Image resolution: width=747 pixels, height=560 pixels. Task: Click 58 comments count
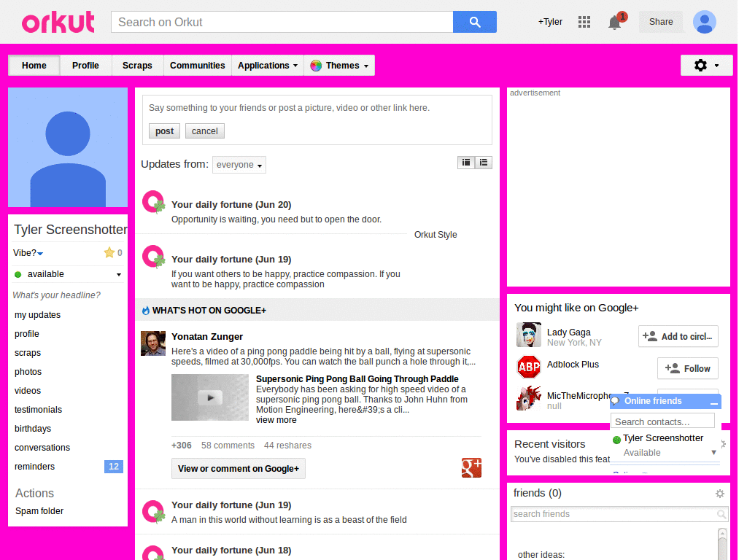228,446
